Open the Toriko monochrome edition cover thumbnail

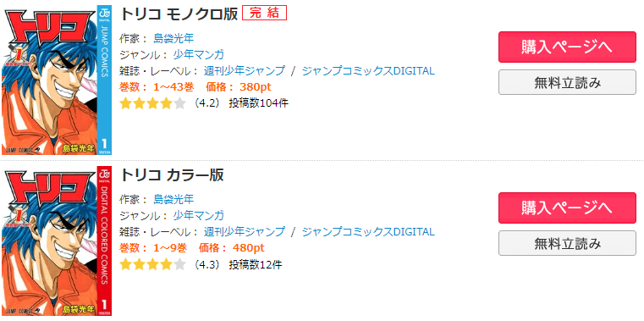(57, 80)
